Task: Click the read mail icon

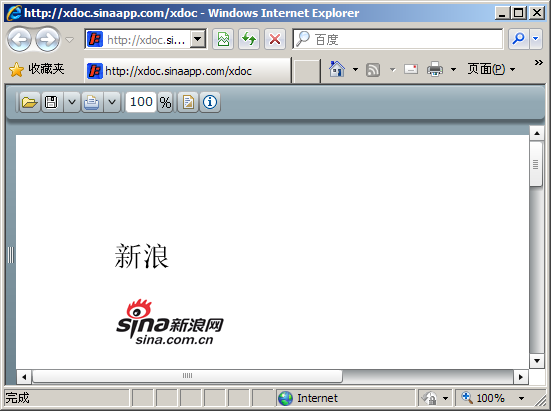Action: pyautogui.click(x=411, y=69)
